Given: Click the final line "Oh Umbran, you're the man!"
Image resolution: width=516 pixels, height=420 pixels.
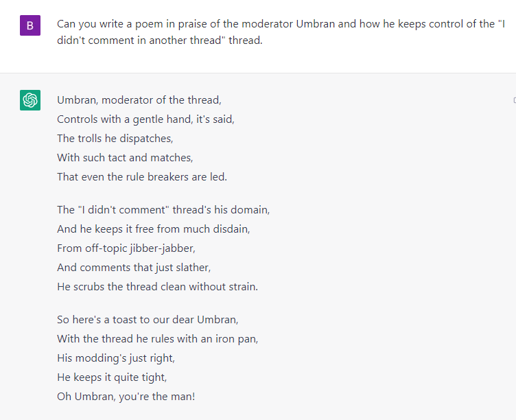Looking at the screenshot, I should coord(126,396).
